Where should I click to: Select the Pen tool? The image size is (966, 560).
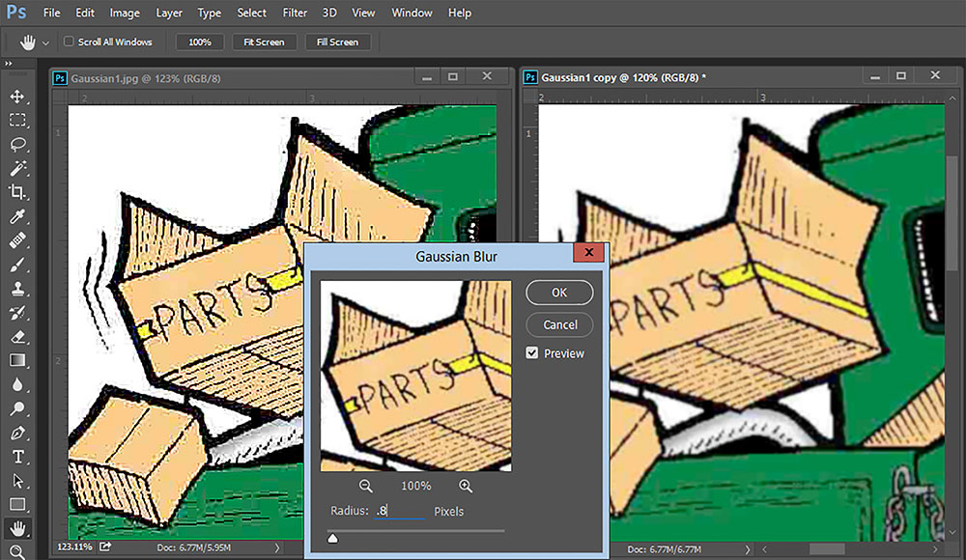[x=17, y=433]
